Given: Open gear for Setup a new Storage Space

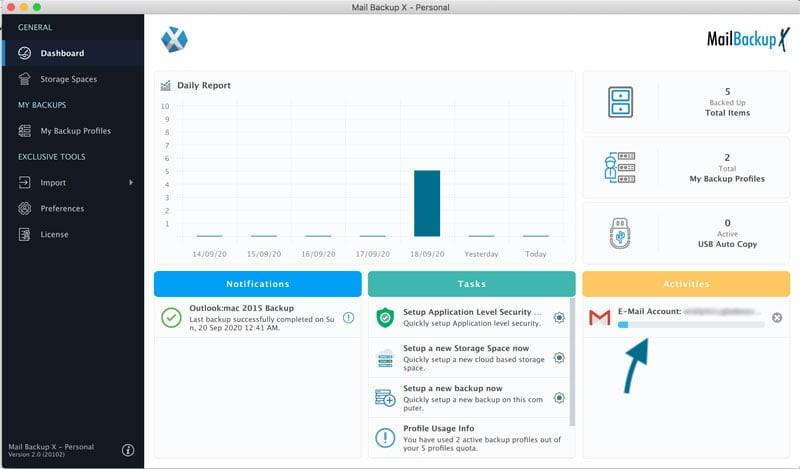Looking at the screenshot, I should click(559, 357).
